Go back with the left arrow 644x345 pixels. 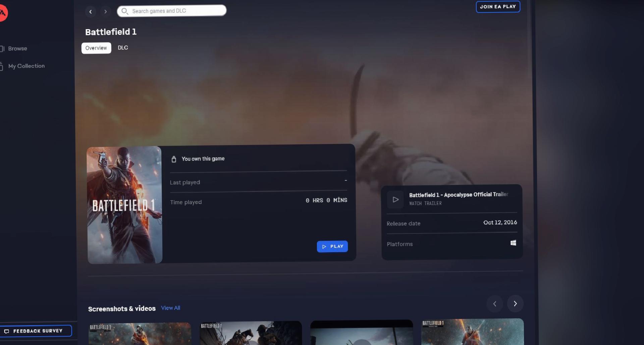(91, 12)
